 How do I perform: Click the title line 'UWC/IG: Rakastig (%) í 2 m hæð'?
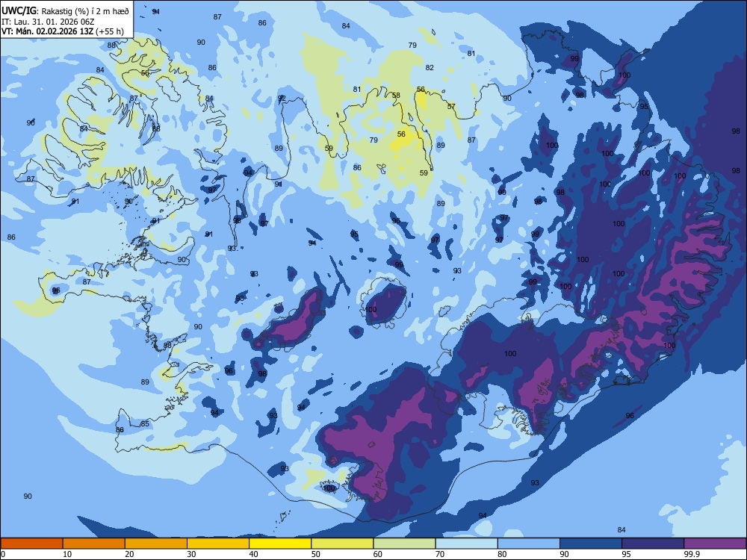pos(65,11)
